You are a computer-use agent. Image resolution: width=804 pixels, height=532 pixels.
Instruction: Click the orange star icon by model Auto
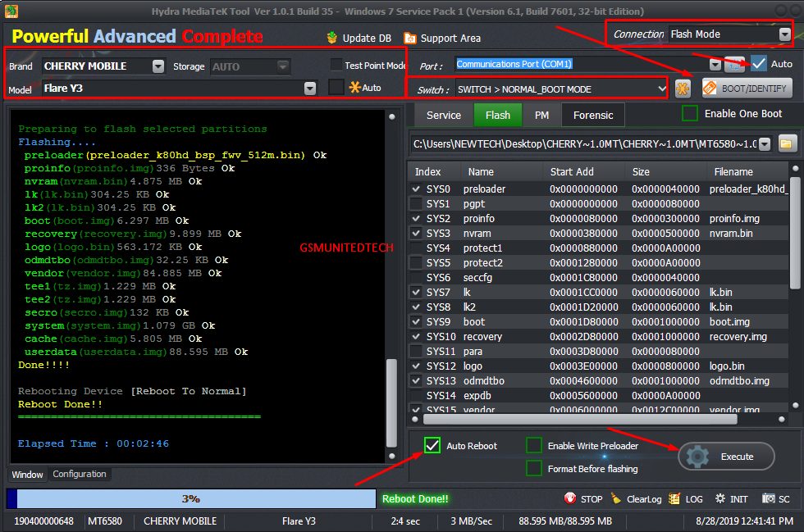coord(354,87)
